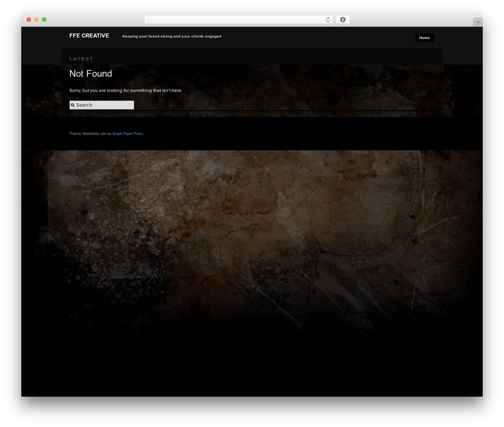Click the magnifier icon in the search box

(x=72, y=105)
